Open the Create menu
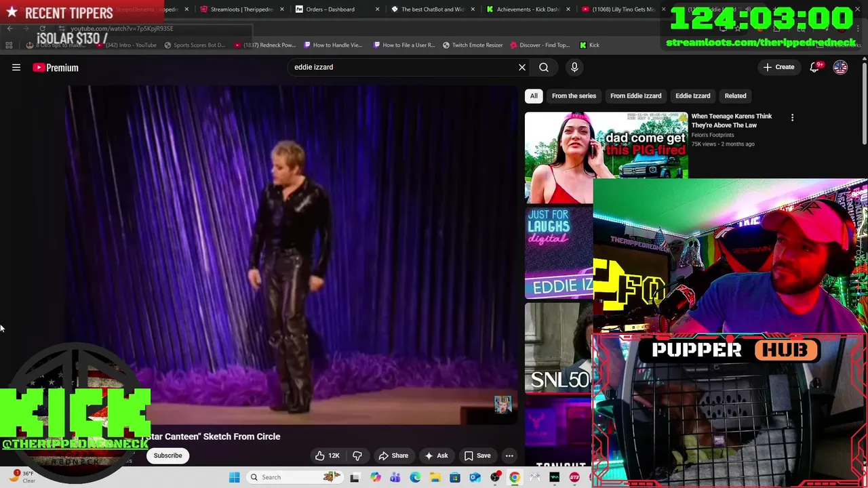 tap(778, 67)
